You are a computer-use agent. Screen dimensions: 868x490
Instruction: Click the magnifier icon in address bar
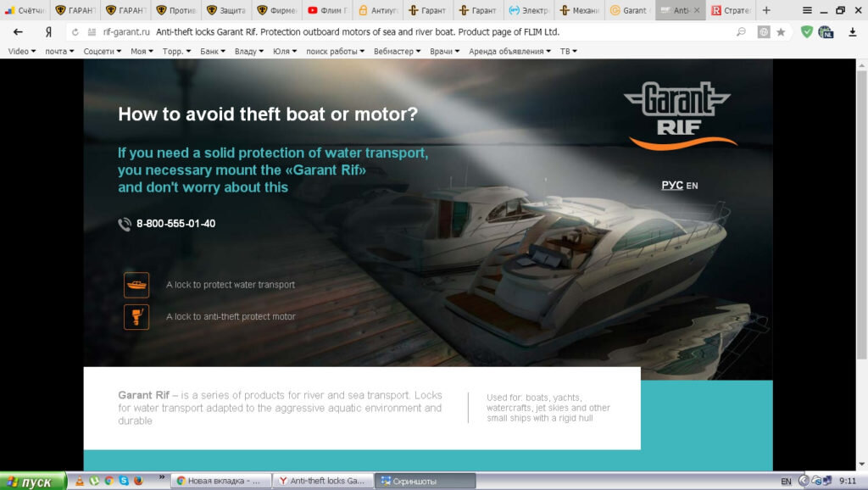click(741, 32)
